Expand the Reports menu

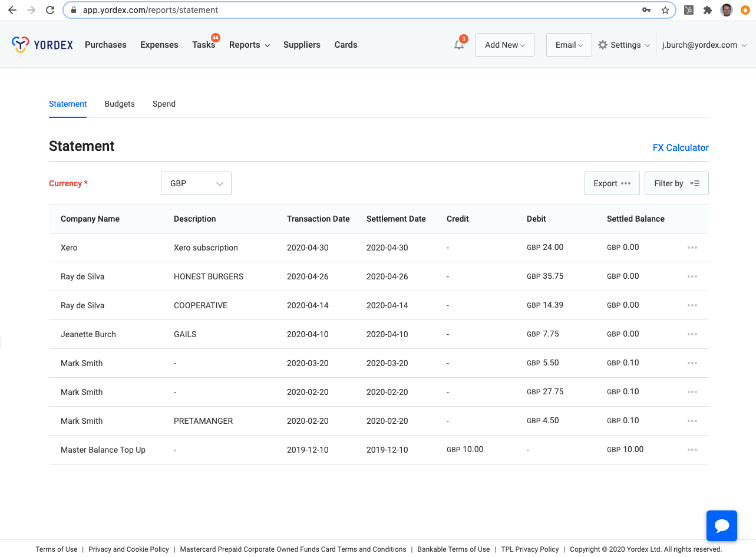249,45
